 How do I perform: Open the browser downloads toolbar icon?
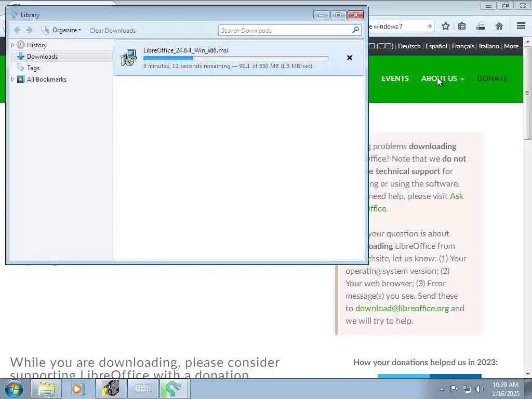[x=481, y=26]
